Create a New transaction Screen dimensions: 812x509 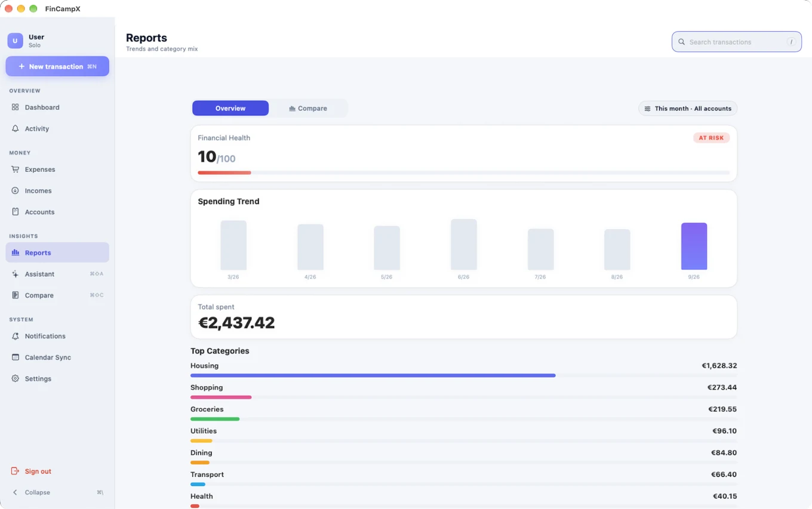(x=57, y=66)
